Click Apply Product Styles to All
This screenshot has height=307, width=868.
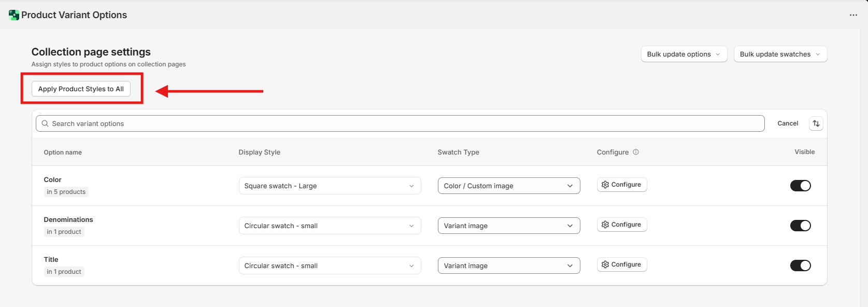click(x=81, y=89)
